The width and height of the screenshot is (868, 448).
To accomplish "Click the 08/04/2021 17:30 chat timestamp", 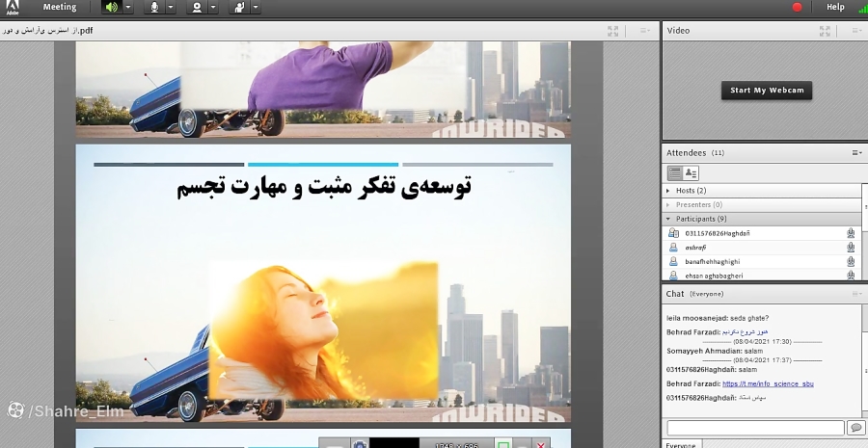I will click(761, 342).
